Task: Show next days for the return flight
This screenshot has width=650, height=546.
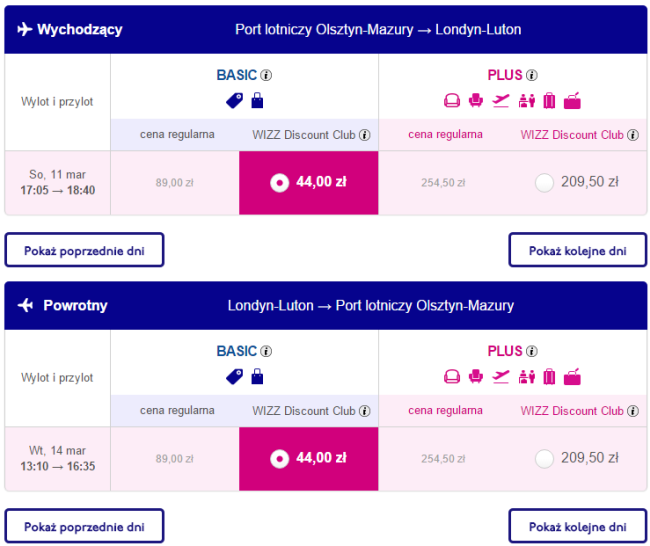Action: pyautogui.click(x=577, y=526)
